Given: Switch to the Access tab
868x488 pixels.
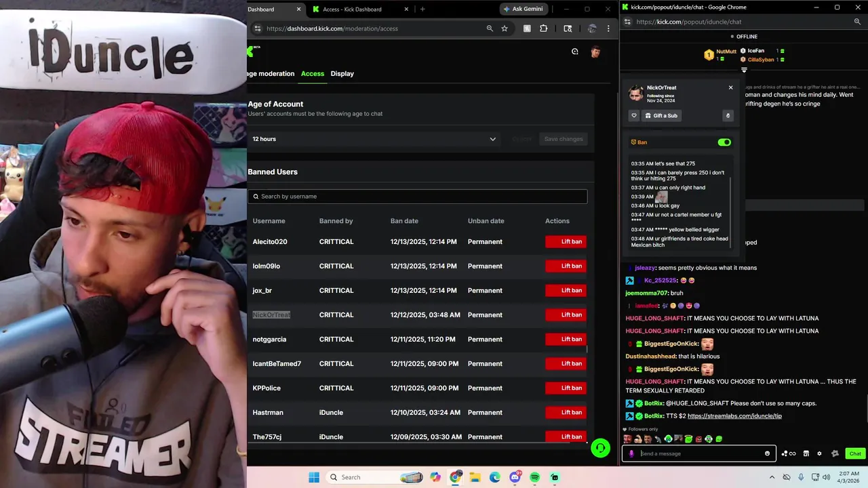Looking at the screenshot, I should [x=313, y=74].
